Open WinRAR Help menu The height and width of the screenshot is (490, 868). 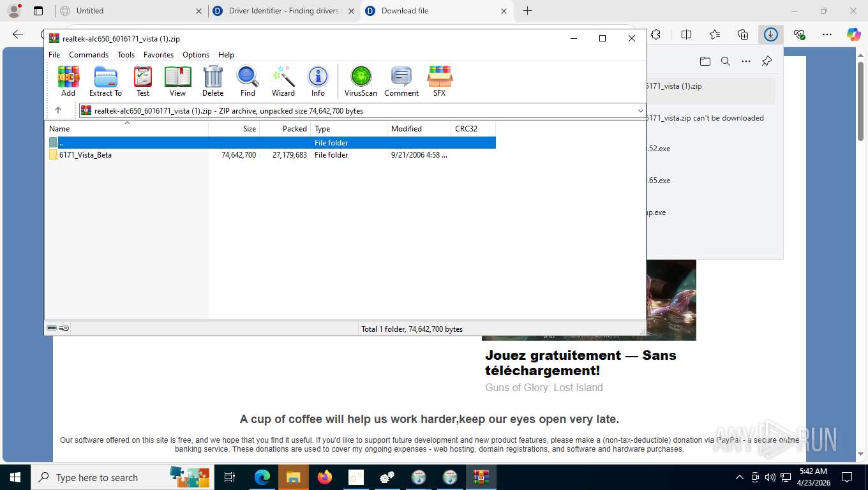pyautogui.click(x=226, y=55)
